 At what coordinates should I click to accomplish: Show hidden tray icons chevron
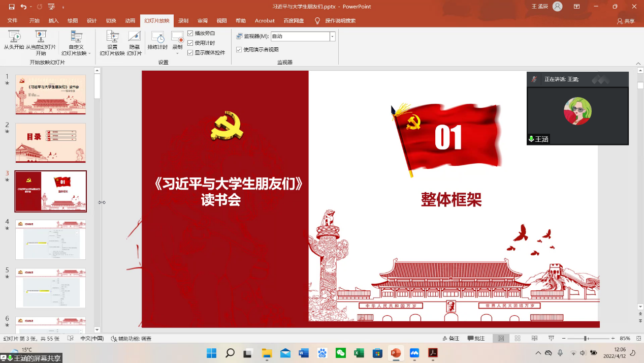point(538,353)
